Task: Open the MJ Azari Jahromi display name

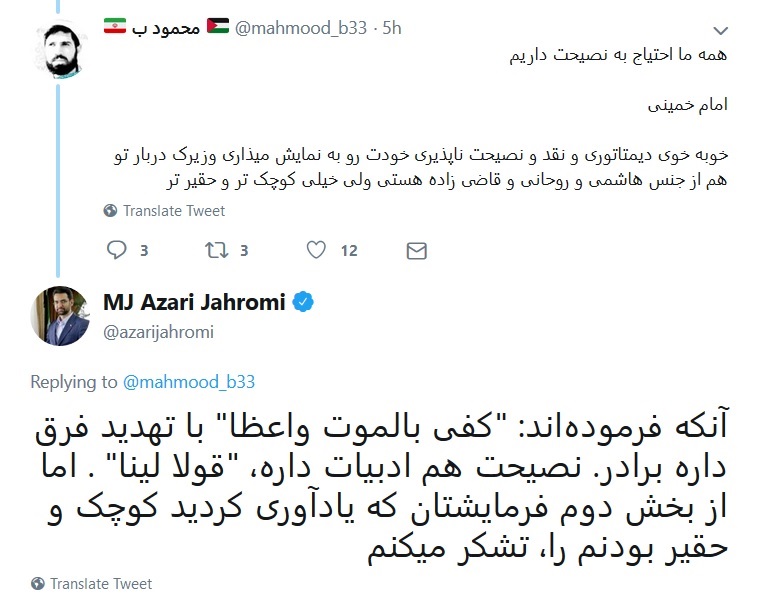Action: (x=194, y=302)
